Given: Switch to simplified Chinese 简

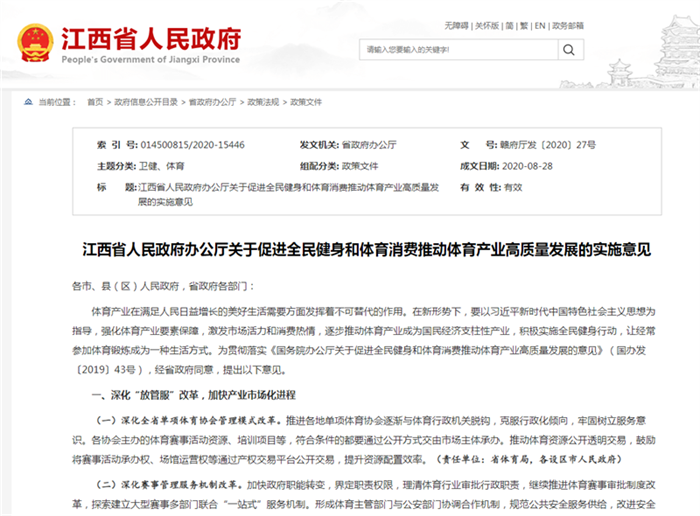Looking at the screenshot, I should pyautogui.click(x=510, y=25).
